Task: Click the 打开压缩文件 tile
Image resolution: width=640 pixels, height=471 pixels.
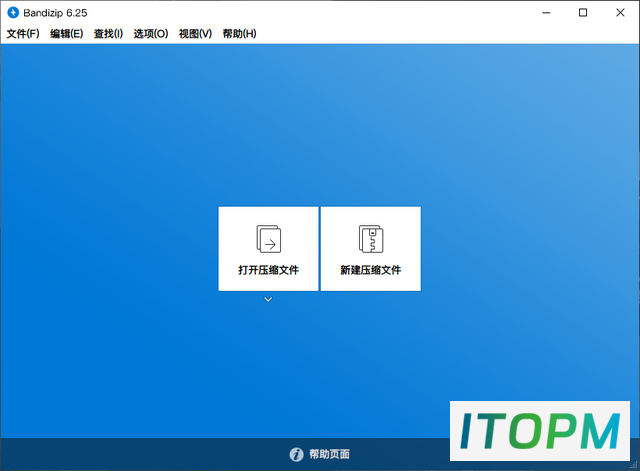Action: point(268,249)
